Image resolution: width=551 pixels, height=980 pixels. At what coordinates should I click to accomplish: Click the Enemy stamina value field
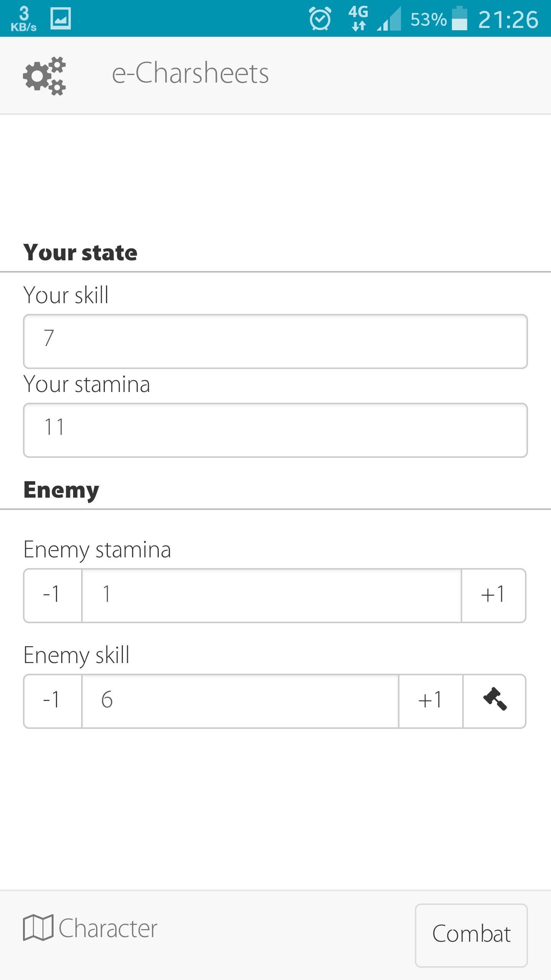(x=272, y=594)
